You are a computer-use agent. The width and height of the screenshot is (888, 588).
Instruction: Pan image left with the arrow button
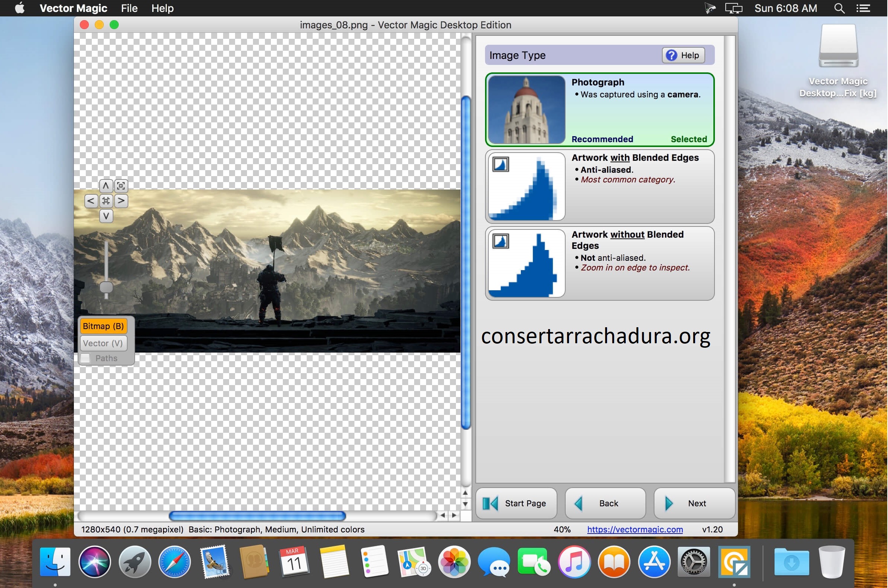[x=91, y=201]
